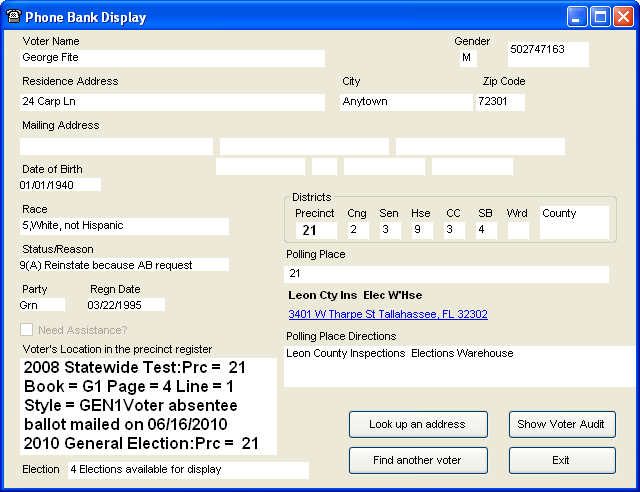Click the Polling Place Directions label
The height and width of the screenshot is (492, 640).
coord(341,336)
